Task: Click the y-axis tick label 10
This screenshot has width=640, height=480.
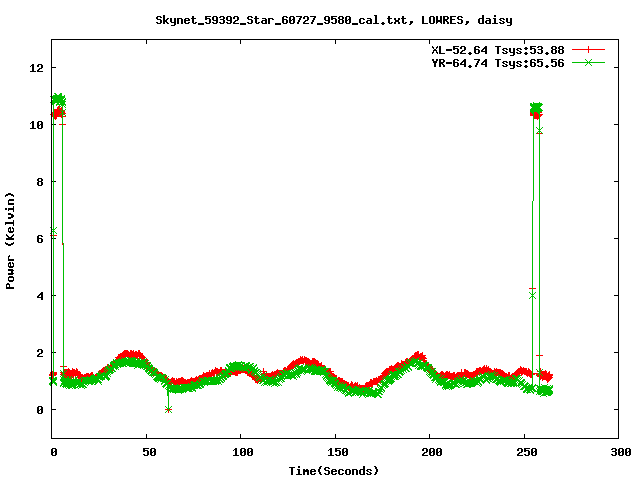Action: 36,125
